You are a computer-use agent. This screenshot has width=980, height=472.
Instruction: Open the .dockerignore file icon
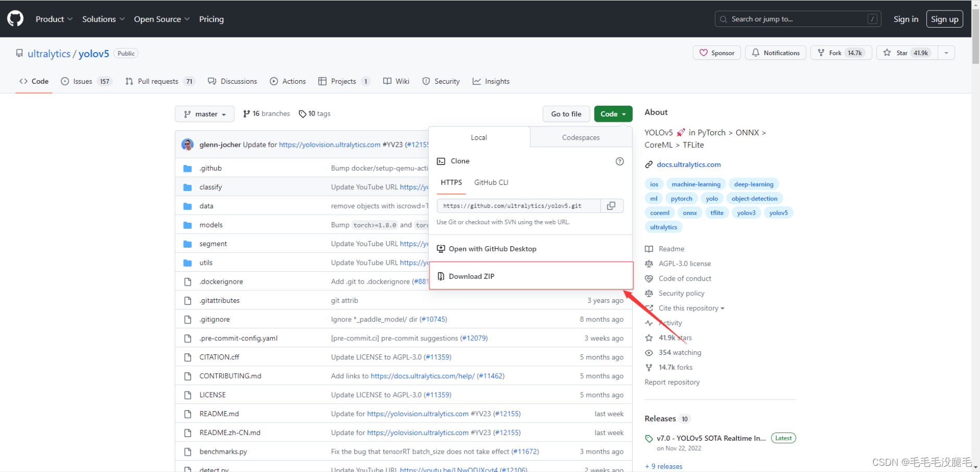tap(188, 282)
